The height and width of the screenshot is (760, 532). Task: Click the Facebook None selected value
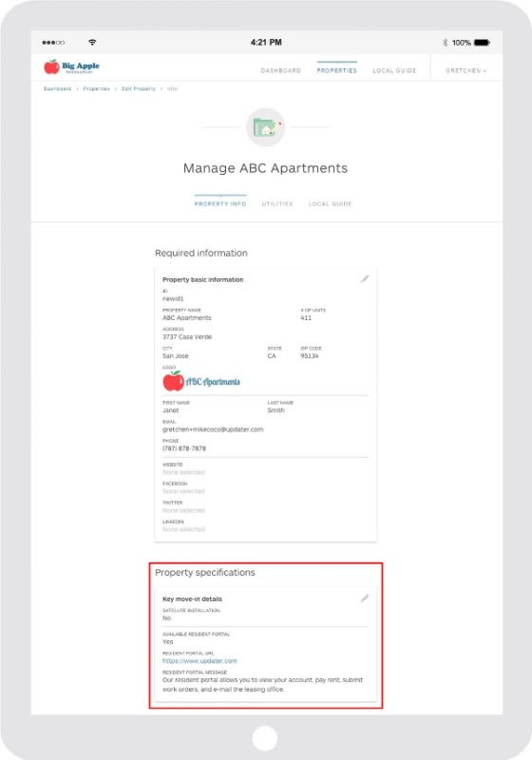tap(183, 491)
